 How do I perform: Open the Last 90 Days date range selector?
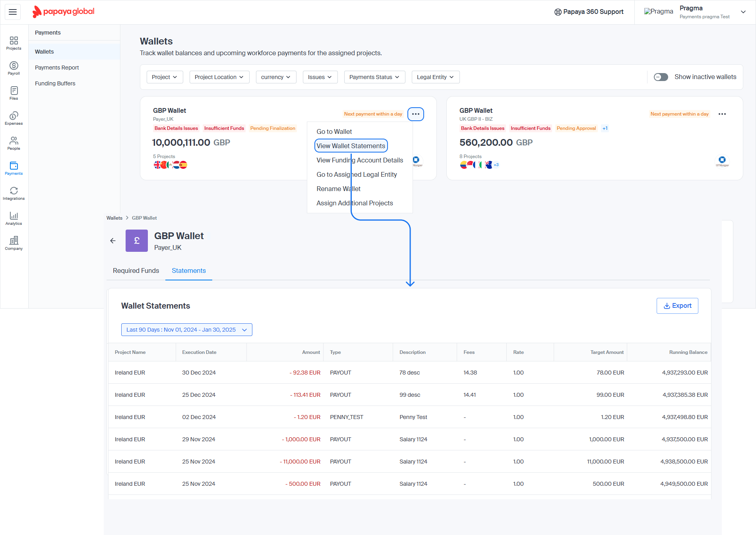(186, 330)
